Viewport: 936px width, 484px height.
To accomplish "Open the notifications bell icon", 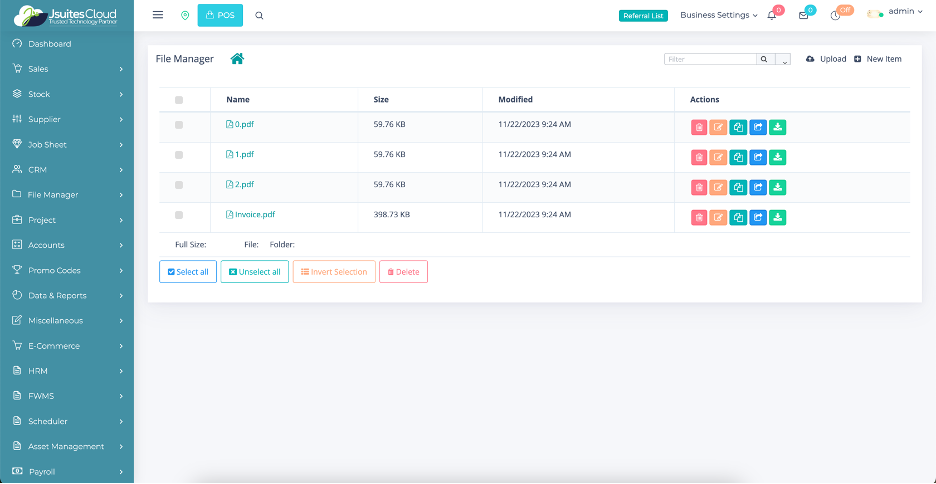I will pos(771,16).
